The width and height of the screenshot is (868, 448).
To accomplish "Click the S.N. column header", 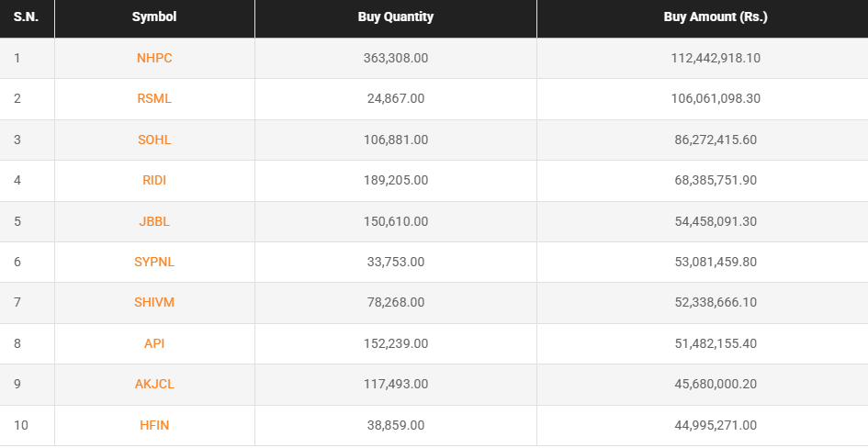I will point(25,17).
